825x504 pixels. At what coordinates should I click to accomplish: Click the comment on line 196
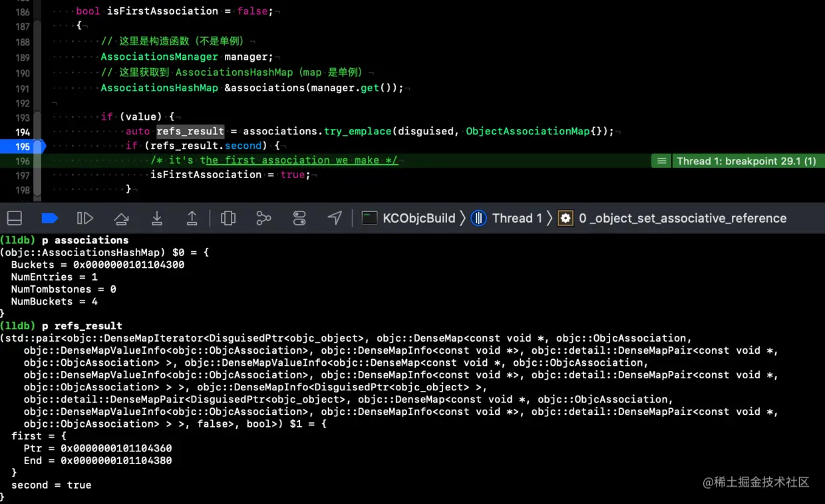[x=274, y=160]
